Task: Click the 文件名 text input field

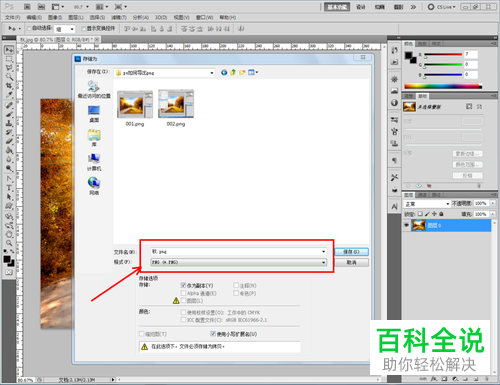Action: (235, 252)
